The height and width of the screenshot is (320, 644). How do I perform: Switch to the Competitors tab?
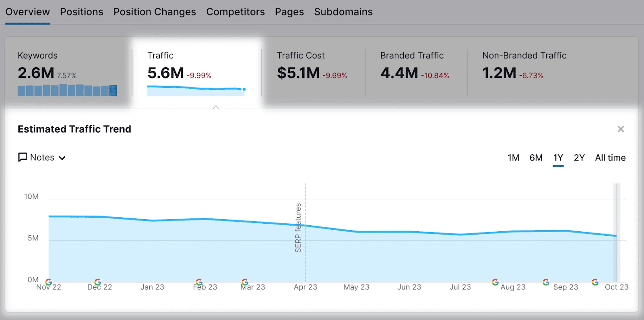(x=235, y=12)
